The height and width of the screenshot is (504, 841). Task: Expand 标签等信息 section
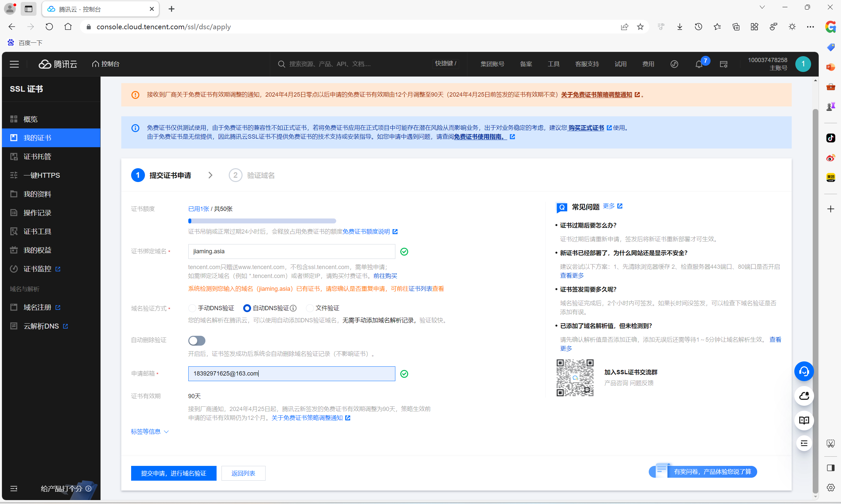coord(150,431)
